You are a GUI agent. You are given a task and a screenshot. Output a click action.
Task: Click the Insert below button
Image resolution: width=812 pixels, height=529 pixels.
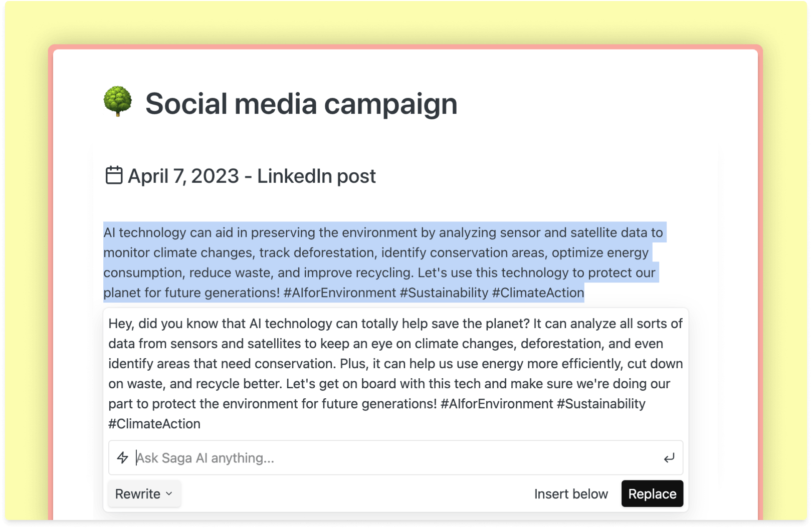point(571,494)
